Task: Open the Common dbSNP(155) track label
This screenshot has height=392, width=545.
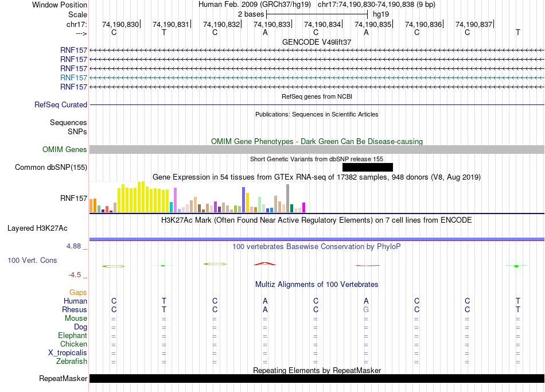Action: pos(51,168)
